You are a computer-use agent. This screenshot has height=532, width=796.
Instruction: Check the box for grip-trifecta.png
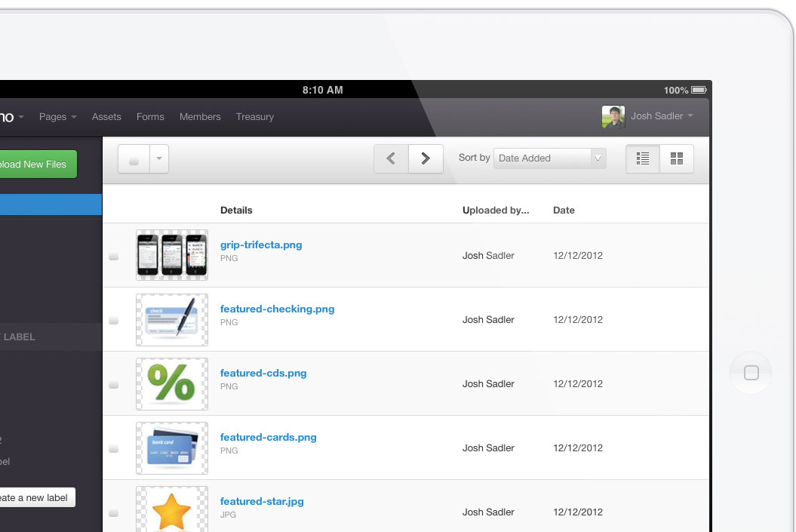pyautogui.click(x=113, y=257)
